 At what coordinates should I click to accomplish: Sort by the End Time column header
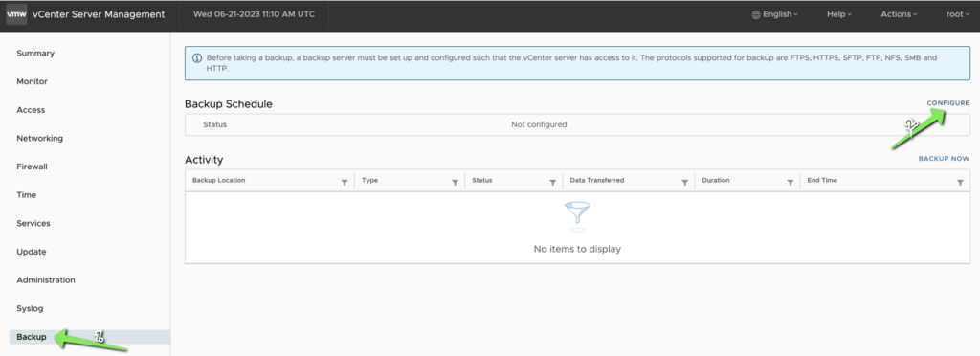pos(822,181)
